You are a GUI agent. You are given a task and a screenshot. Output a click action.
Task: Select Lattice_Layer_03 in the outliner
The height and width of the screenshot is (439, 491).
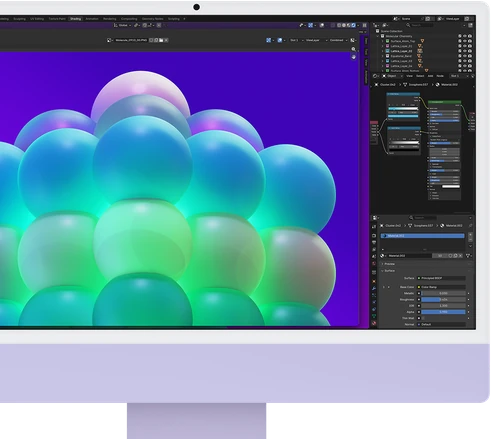[402, 61]
